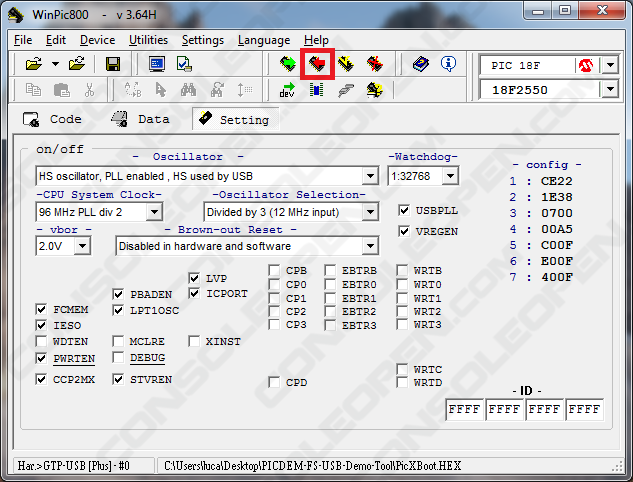Click the paste toolbar icon

(62, 90)
